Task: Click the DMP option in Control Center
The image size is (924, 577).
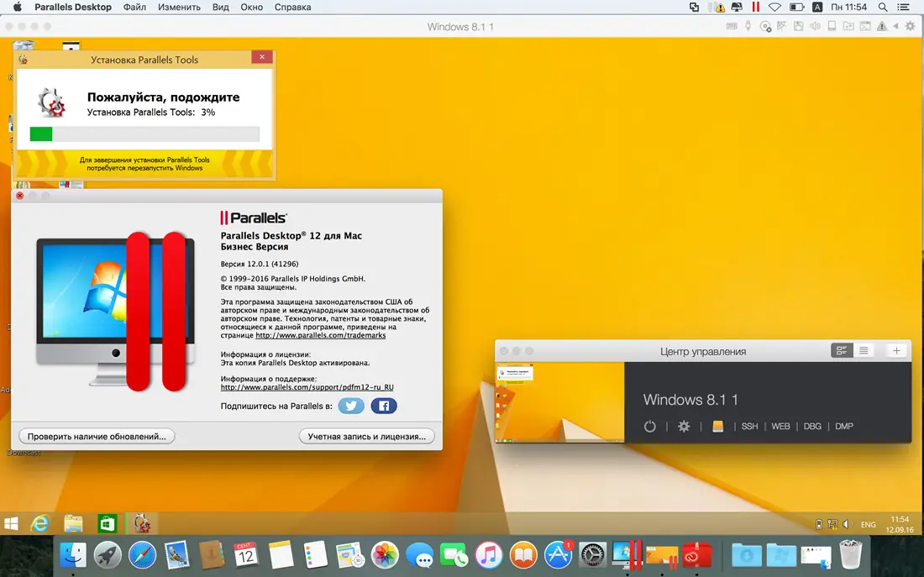Action: 844,426
